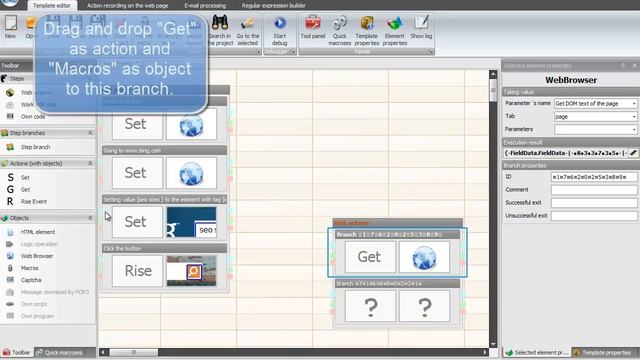
Task: Expand the Debugger group launcher
Action: coord(293,52)
